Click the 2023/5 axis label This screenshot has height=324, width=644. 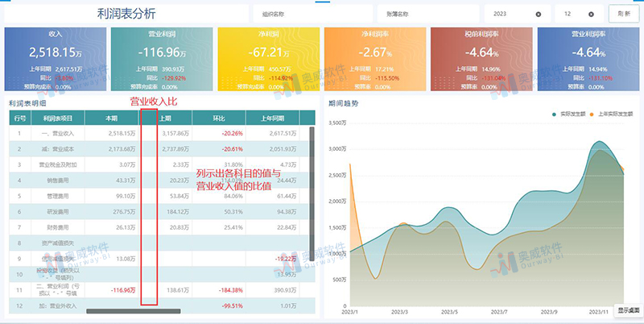(x=449, y=312)
